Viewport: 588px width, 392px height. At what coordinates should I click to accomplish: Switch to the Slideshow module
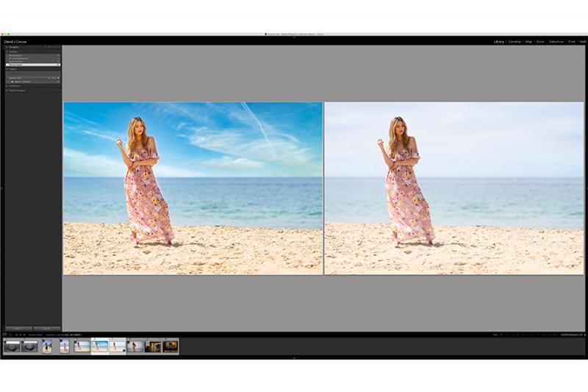(556, 42)
